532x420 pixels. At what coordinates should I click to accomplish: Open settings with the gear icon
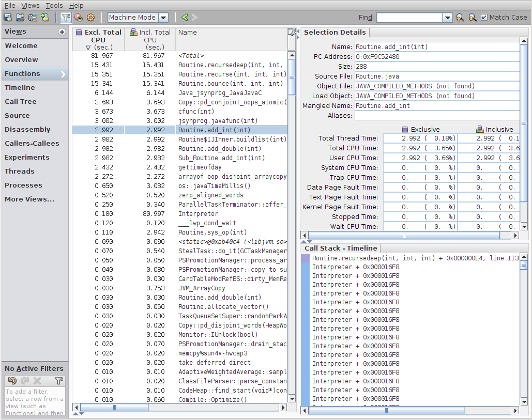pos(90,17)
